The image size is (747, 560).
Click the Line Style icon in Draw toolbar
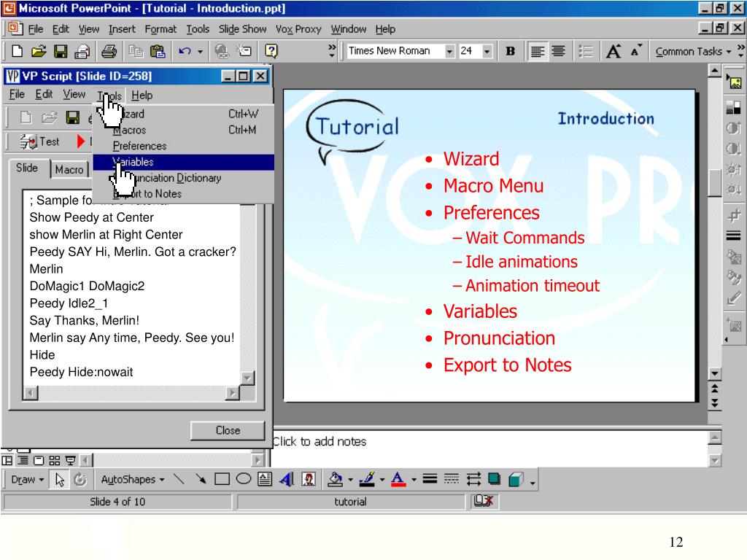pyautogui.click(x=430, y=479)
